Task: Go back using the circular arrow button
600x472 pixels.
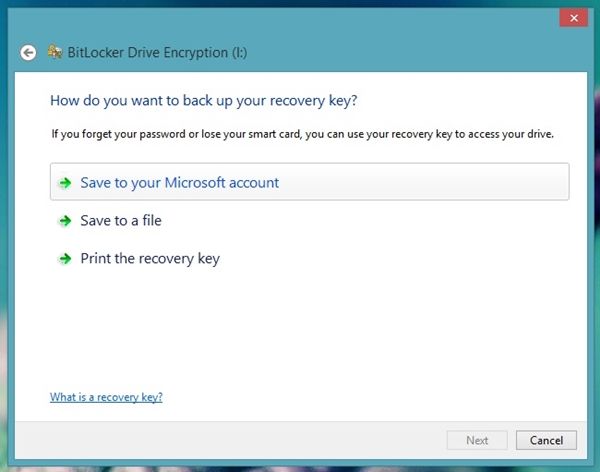Action: pyautogui.click(x=28, y=52)
